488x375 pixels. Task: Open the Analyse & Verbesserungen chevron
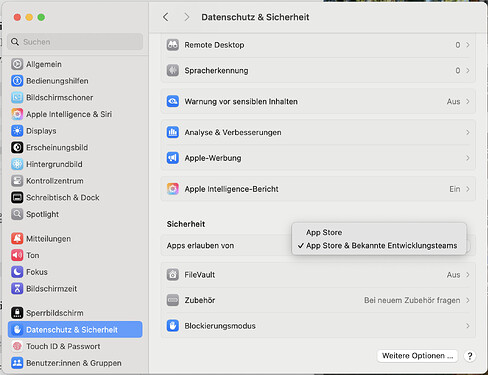point(468,132)
